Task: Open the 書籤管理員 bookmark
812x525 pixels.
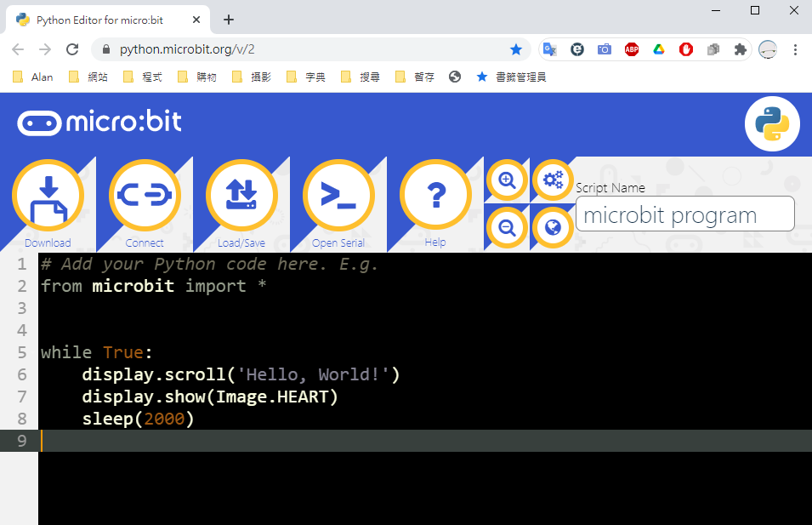Action: 511,77
